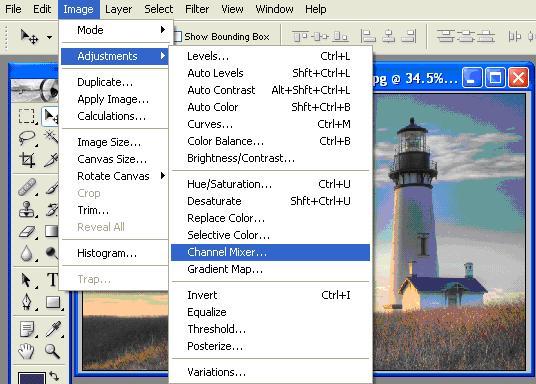This screenshot has height=384, width=536.
Task: Click Align Bottom Edges in options bar
Action: coord(340,36)
